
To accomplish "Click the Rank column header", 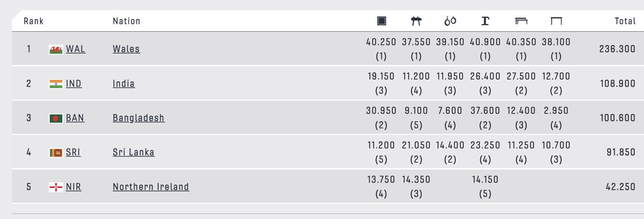I will [x=34, y=21].
